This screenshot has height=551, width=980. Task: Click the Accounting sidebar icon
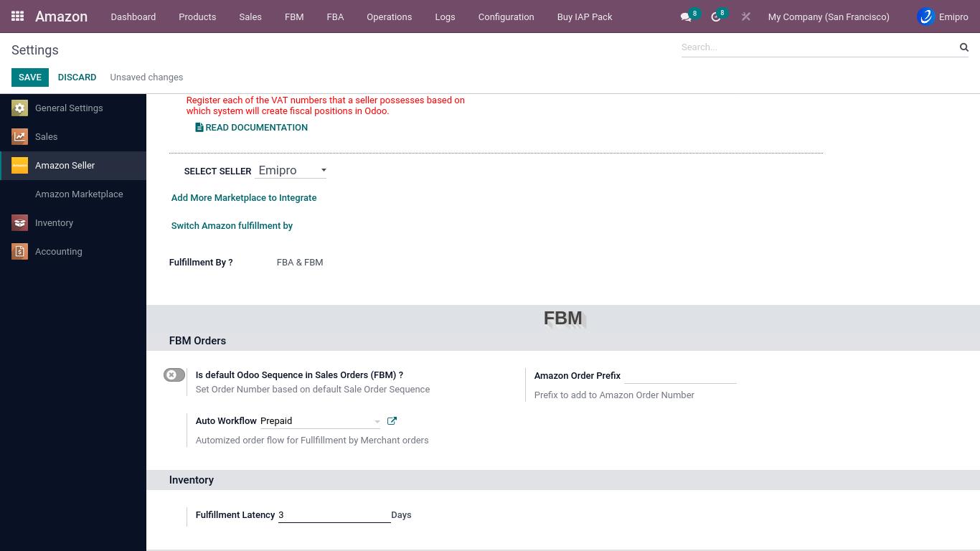[19, 251]
